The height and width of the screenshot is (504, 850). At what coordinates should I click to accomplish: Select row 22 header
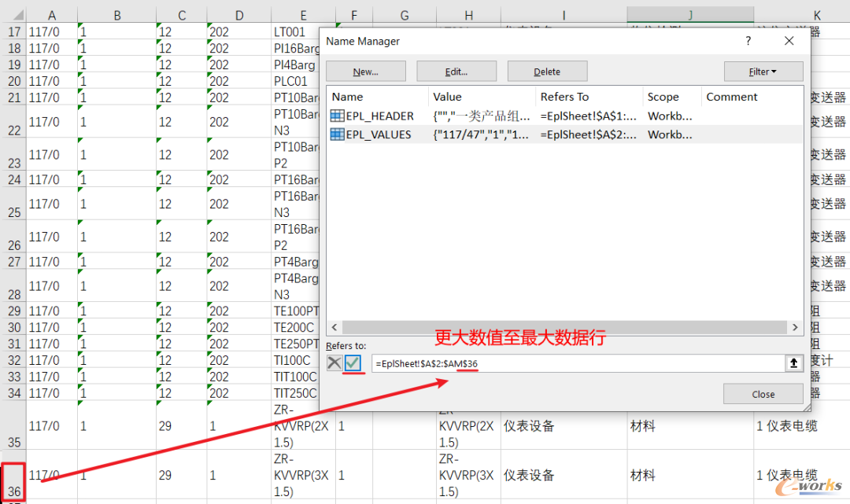pyautogui.click(x=13, y=122)
